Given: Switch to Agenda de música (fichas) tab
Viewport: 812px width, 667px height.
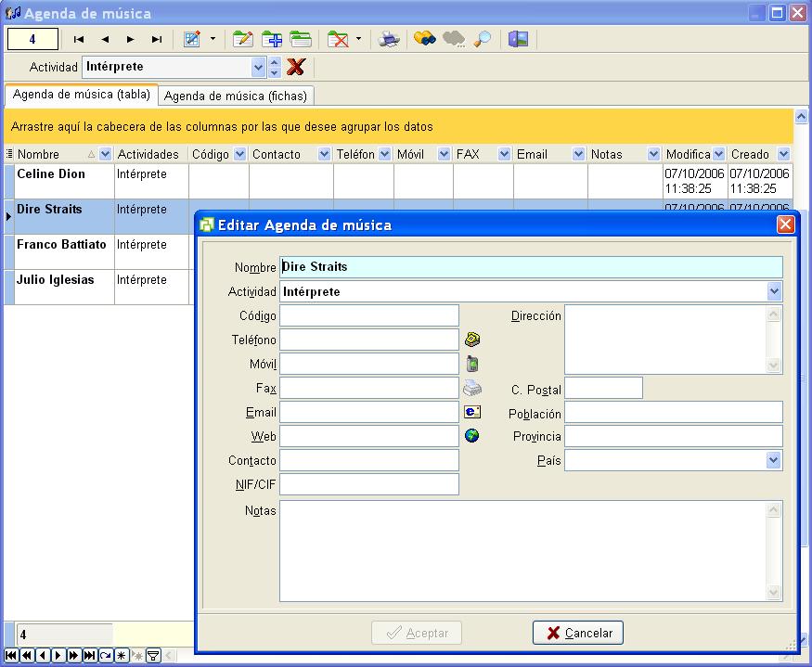Looking at the screenshot, I should coord(236,96).
